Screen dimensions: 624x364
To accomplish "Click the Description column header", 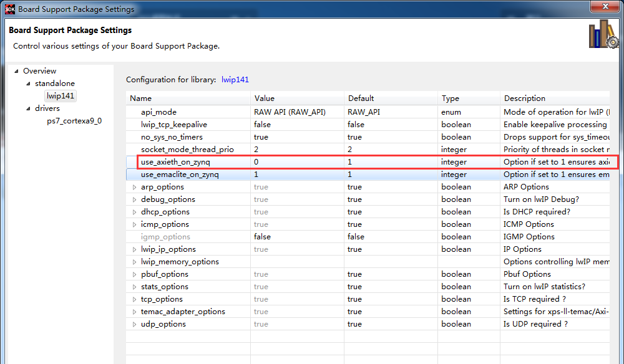I will pos(555,98).
